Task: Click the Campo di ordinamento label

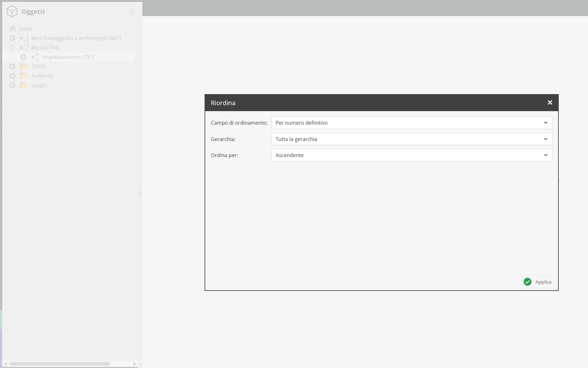Action: tap(239, 123)
